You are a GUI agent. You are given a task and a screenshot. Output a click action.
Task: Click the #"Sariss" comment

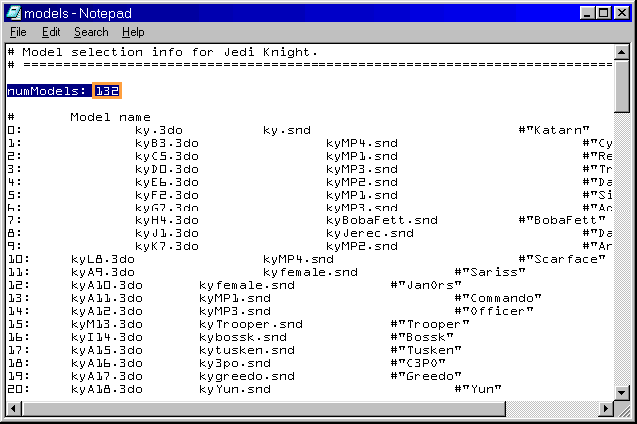(490, 272)
